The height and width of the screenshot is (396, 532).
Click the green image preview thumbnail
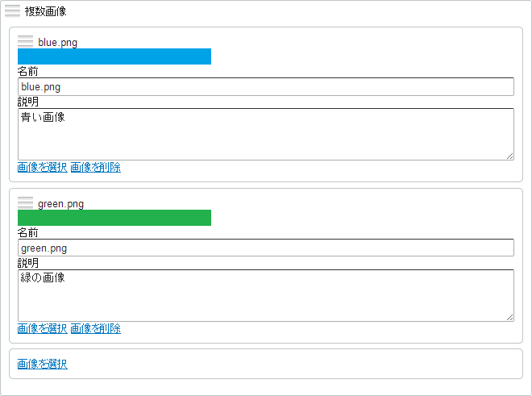click(114, 218)
